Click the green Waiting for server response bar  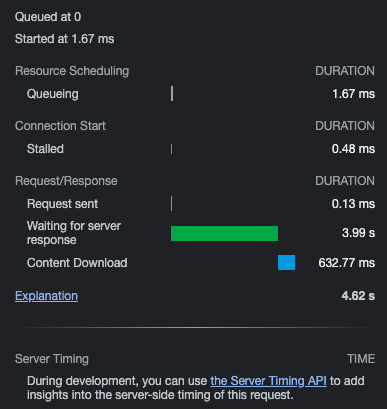224,233
